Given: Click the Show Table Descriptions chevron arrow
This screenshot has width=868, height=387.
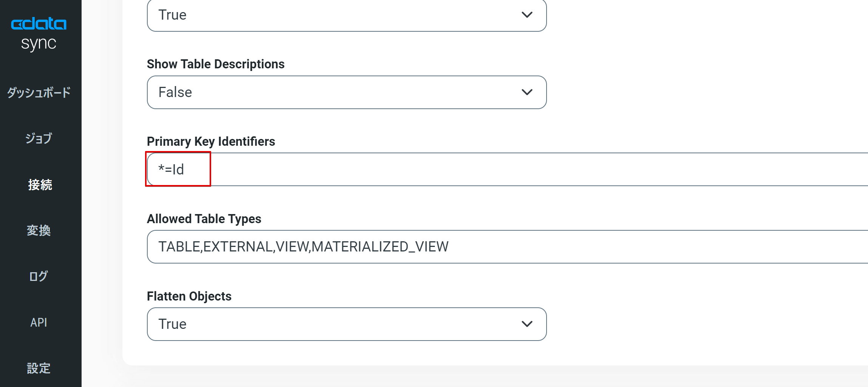Looking at the screenshot, I should [x=527, y=93].
